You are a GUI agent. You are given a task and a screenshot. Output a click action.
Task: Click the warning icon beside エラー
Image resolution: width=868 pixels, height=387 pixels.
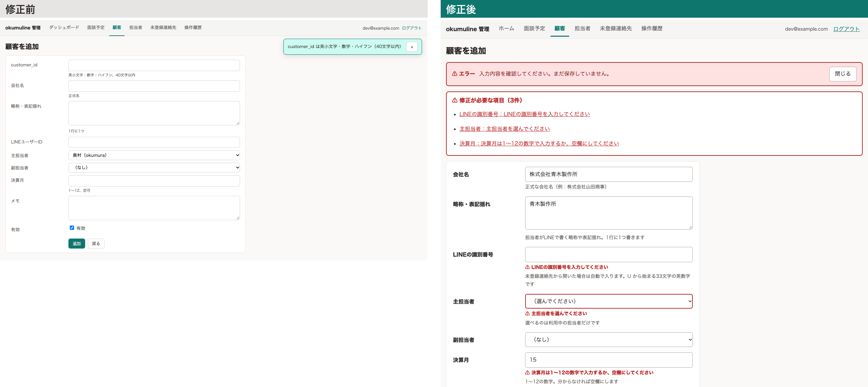coord(455,74)
